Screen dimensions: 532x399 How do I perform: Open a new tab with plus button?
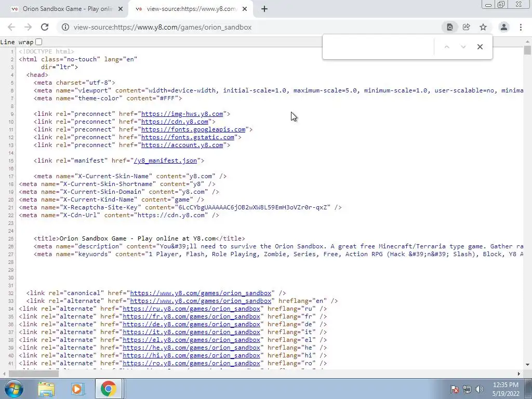tap(264, 9)
